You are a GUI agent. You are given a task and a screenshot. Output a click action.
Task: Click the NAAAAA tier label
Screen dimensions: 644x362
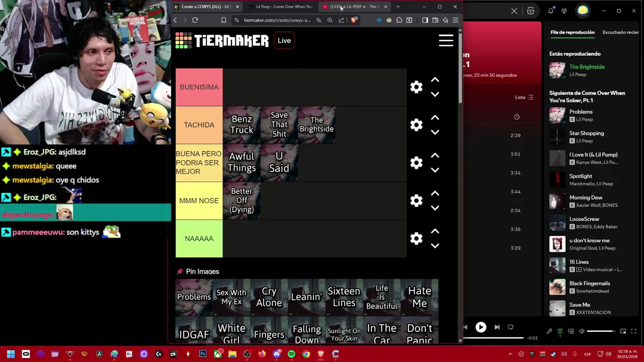coord(199,238)
